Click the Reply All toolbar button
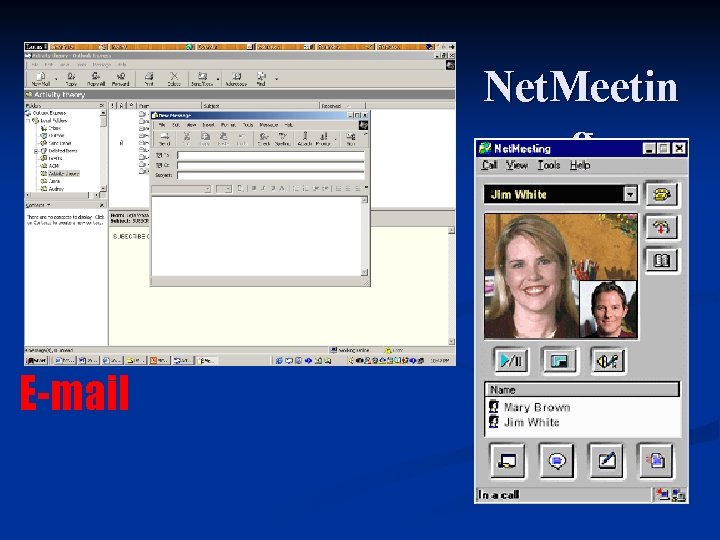The image size is (720, 540). 96,79
